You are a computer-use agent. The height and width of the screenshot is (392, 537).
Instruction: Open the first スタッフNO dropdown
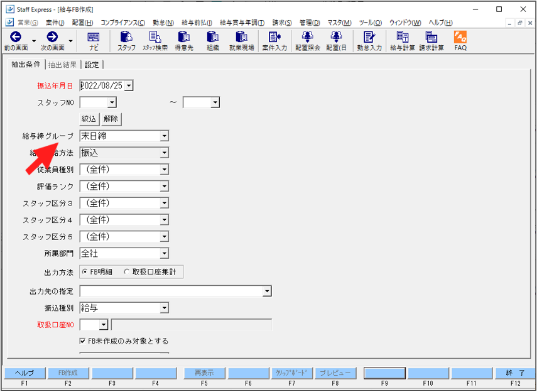111,102
